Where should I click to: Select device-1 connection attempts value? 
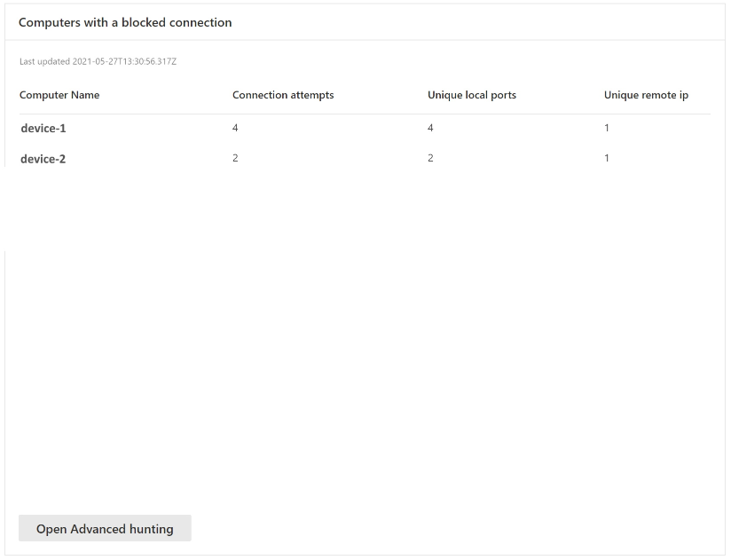pyautogui.click(x=235, y=128)
